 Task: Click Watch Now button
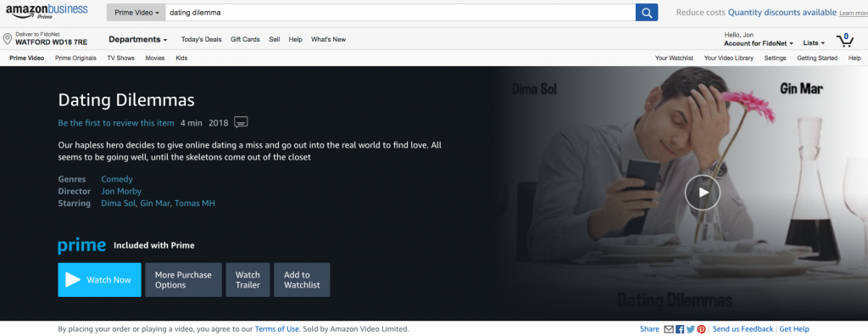point(100,280)
